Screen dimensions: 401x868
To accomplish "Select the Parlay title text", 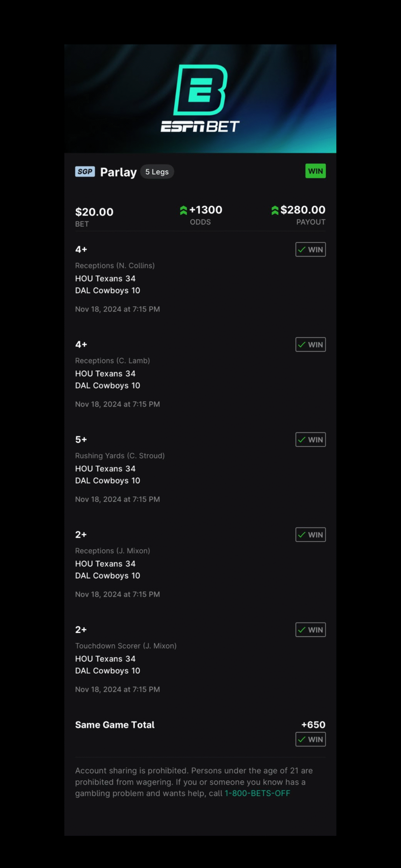I will tap(118, 172).
